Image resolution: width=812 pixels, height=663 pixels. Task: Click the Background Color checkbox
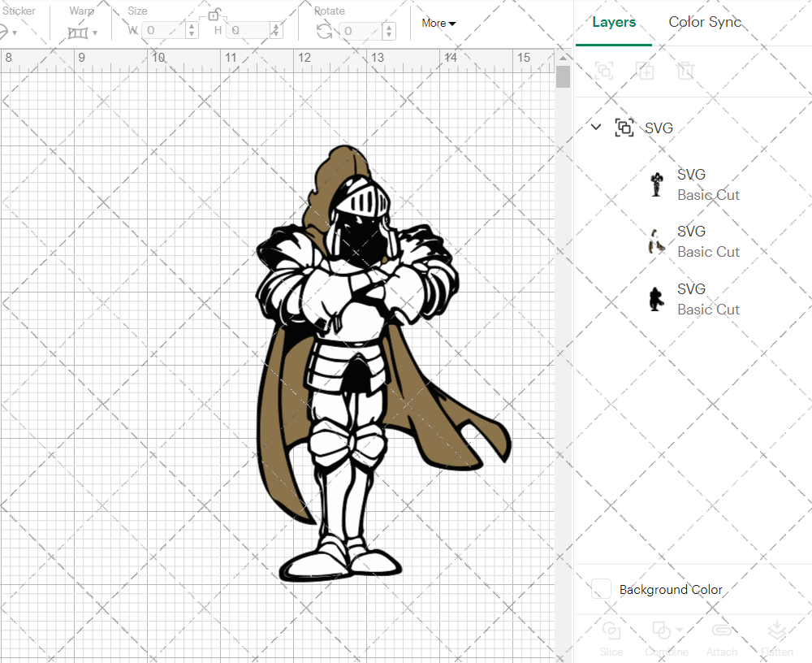point(600,589)
